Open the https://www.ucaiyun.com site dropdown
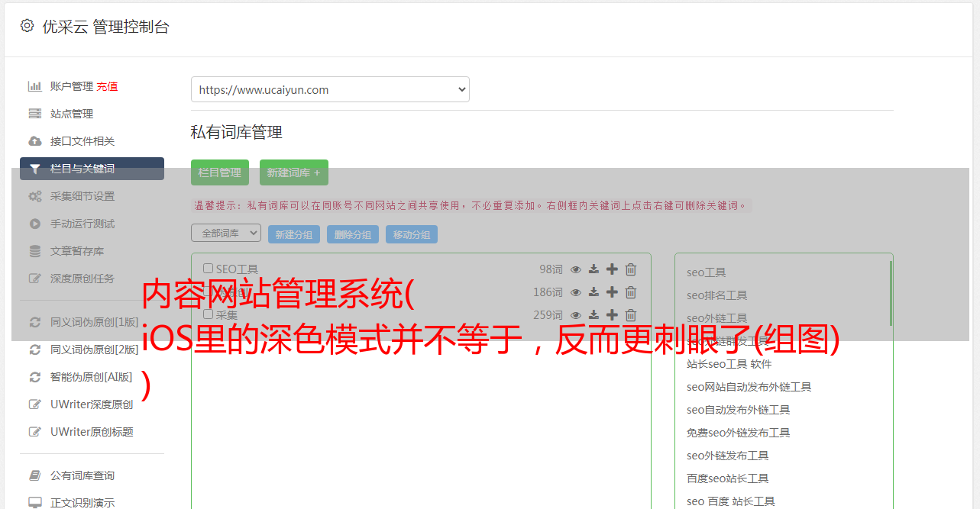980x509 pixels. [x=330, y=89]
